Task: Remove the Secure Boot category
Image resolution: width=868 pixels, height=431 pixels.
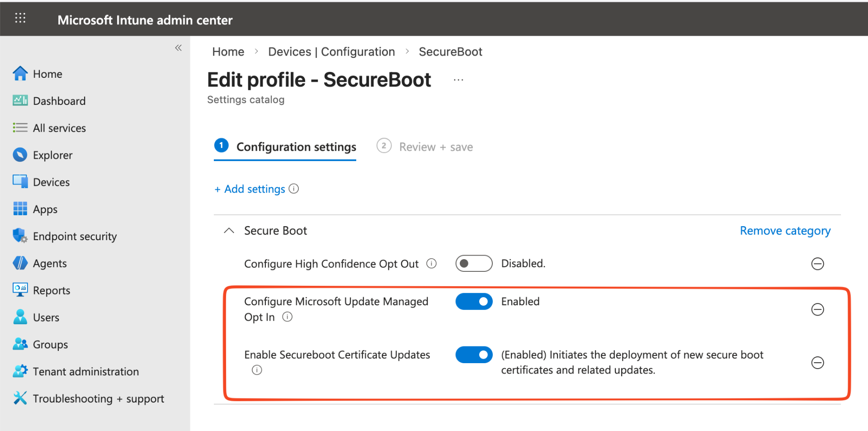Action: [x=785, y=231]
